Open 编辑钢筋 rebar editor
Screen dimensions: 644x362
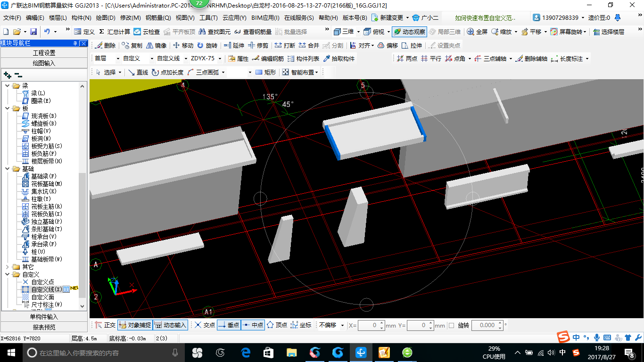coord(268,59)
